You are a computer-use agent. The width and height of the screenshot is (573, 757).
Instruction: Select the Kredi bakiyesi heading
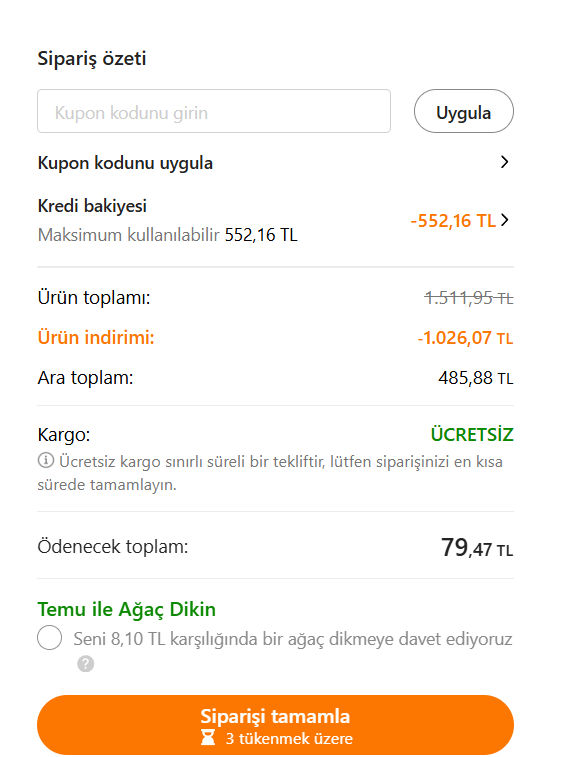pos(92,206)
